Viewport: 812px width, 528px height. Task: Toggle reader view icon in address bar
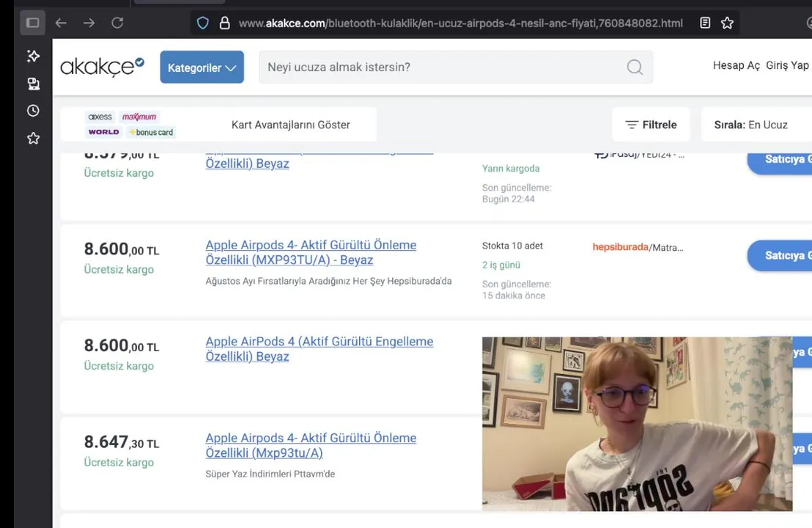tap(705, 23)
